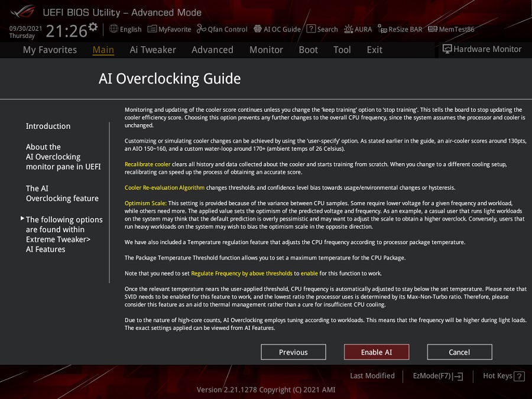Click the Version 2.21.1278 copyright text

pyautogui.click(x=266, y=390)
